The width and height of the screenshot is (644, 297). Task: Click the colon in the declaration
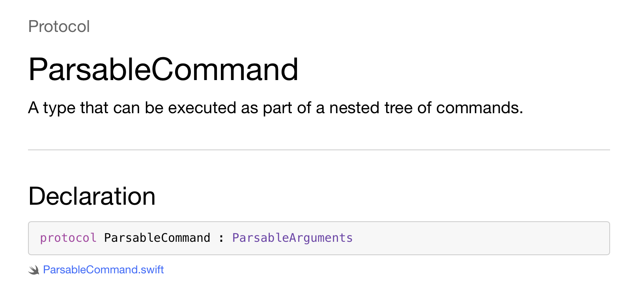pos(221,238)
